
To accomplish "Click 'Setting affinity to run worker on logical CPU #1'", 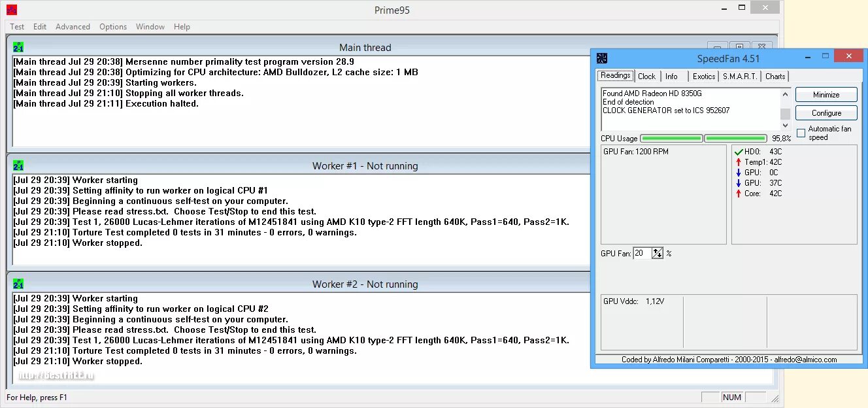I will (x=171, y=190).
